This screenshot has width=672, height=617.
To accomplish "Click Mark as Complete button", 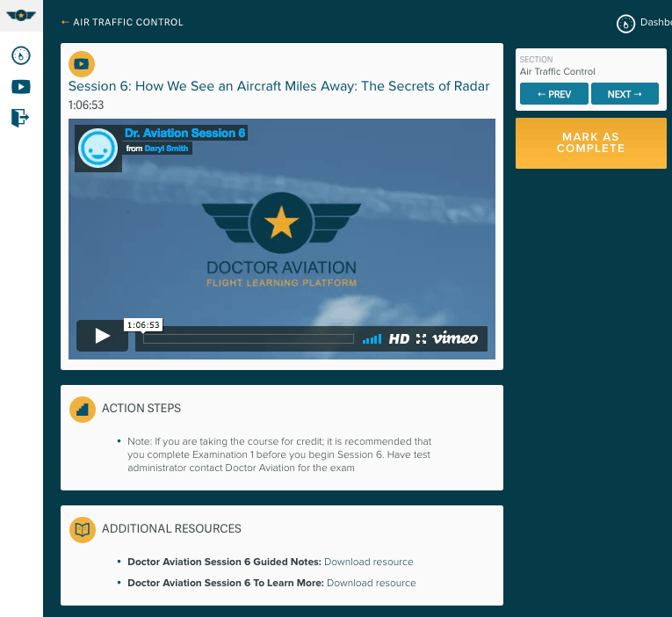I will 590,142.
